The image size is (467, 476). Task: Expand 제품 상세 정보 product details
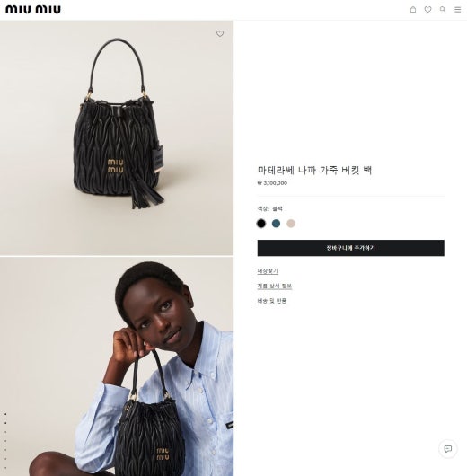pyautogui.click(x=275, y=286)
